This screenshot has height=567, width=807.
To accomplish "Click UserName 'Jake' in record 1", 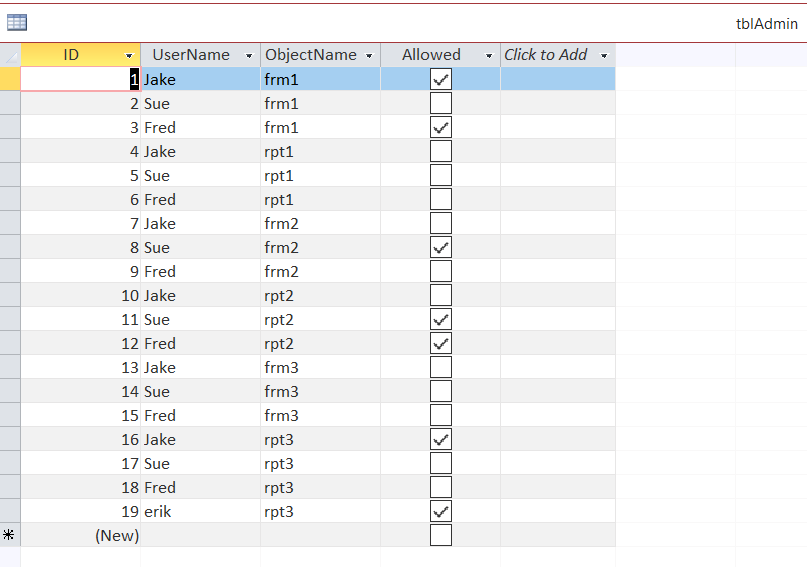I will (x=200, y=79).
